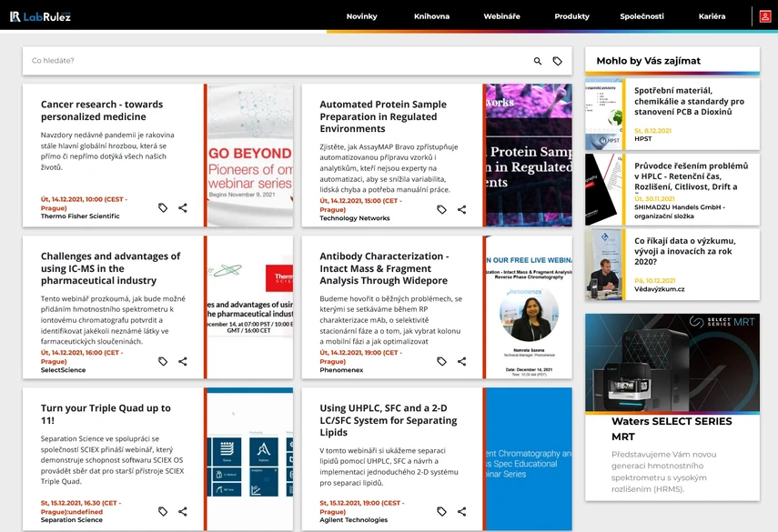778x532 pixels.
Task: Click SelectScience company name
Action: click(x=63, y=370)
